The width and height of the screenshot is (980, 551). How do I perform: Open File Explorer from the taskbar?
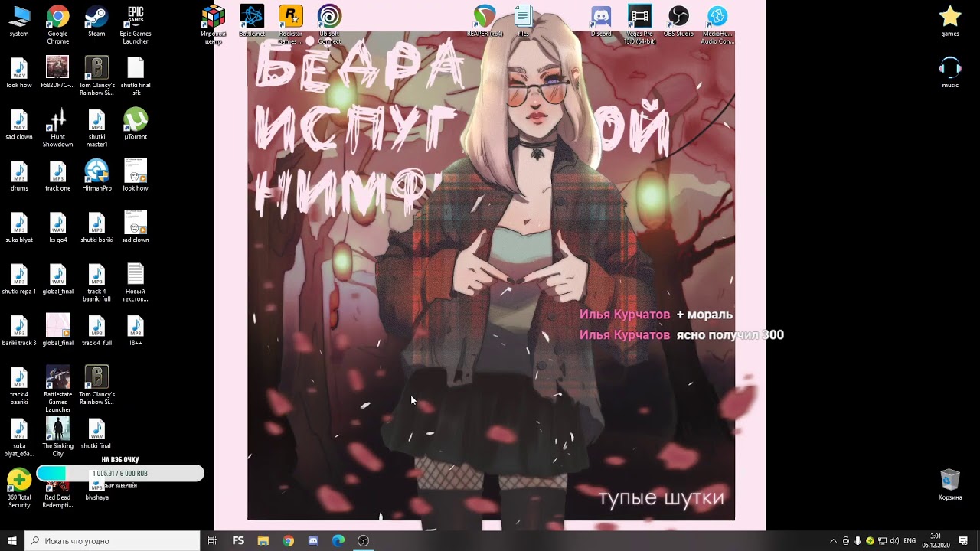coord(263,541)
